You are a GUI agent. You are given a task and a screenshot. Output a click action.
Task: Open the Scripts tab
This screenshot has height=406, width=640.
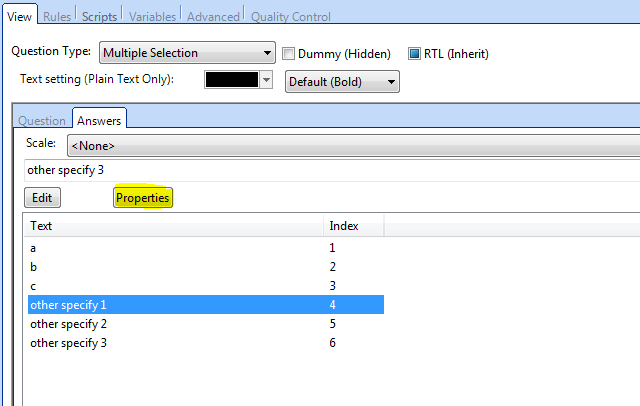click(x=99, y=16)
